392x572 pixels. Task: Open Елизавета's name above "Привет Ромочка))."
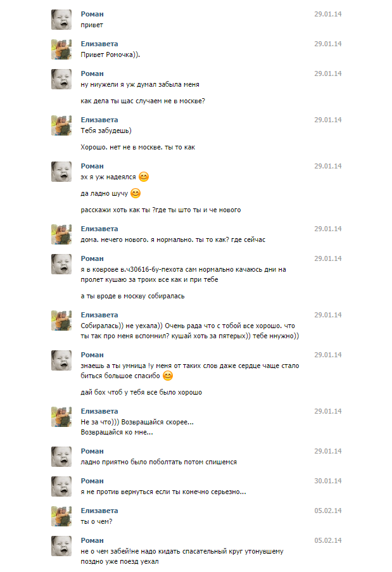pyautogui.click(x=99, y=44)
